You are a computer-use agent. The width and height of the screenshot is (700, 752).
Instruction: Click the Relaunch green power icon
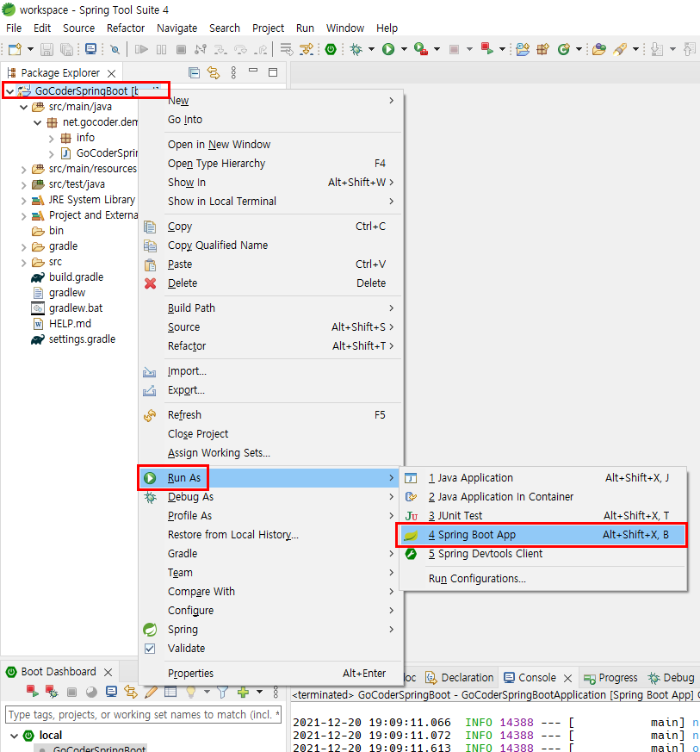[331, 49]
